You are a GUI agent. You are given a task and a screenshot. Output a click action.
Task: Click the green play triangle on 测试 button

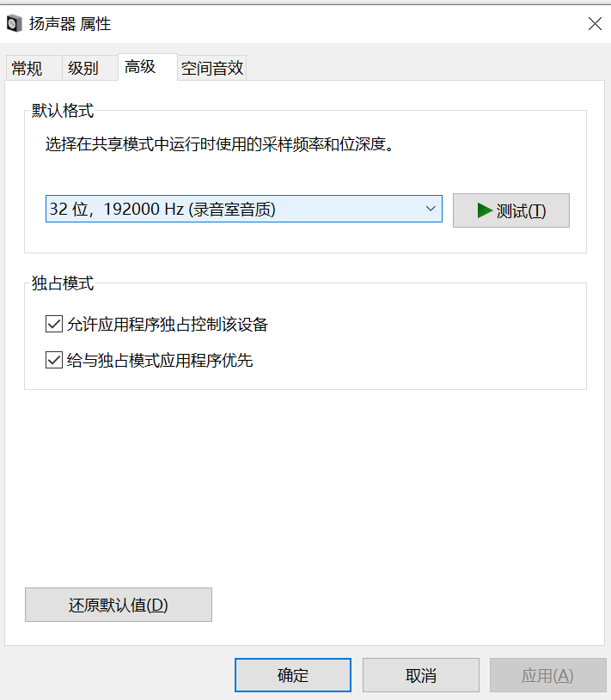(x=485, y=210)
